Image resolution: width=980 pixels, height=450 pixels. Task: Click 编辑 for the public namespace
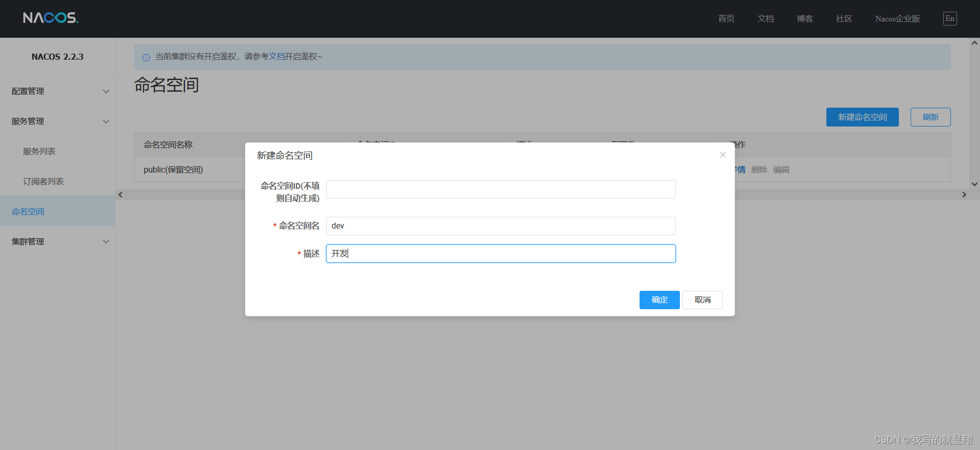[781, 169]
